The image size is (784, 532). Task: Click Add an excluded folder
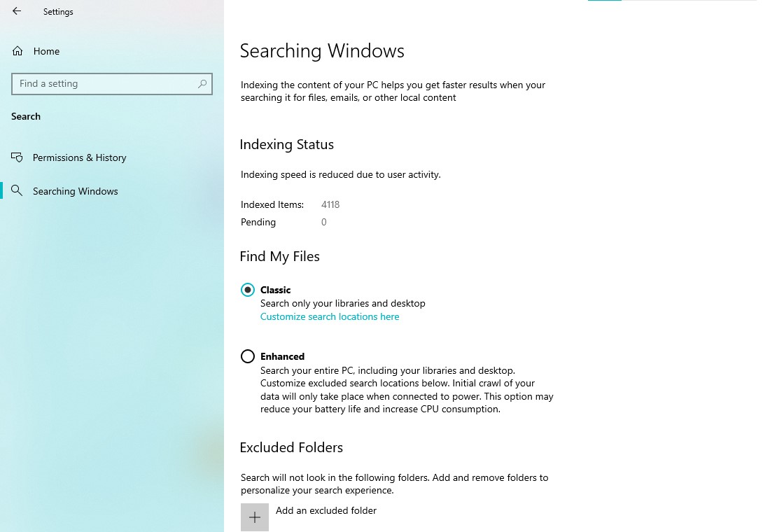(326, 510)
